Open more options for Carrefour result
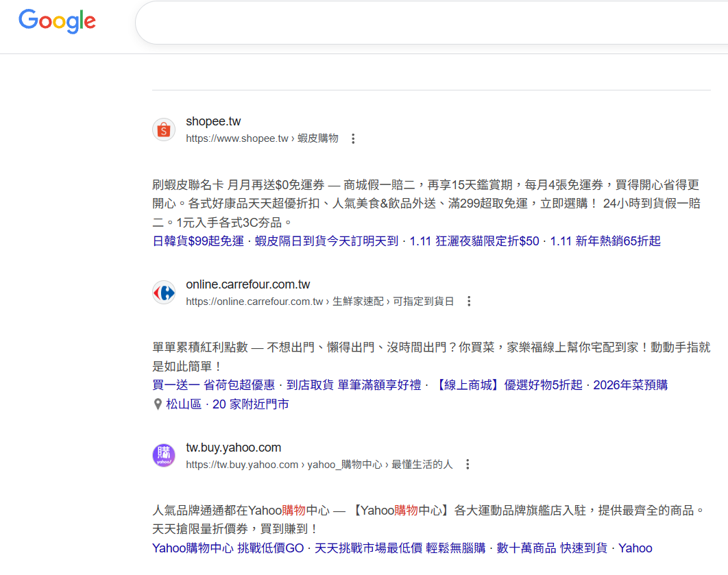728x575 pixels. 469,302
